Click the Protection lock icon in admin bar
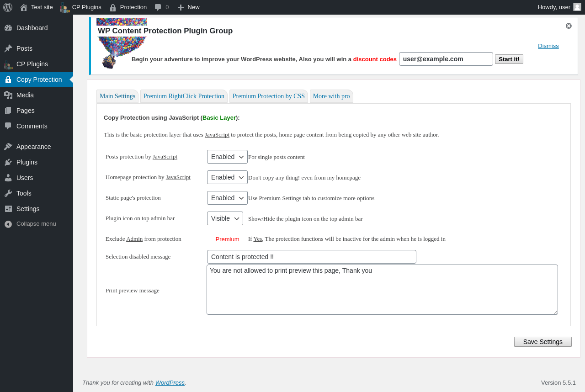Viewport: 585px width, 392px height. pyautogui.click(x=113, y=7)
